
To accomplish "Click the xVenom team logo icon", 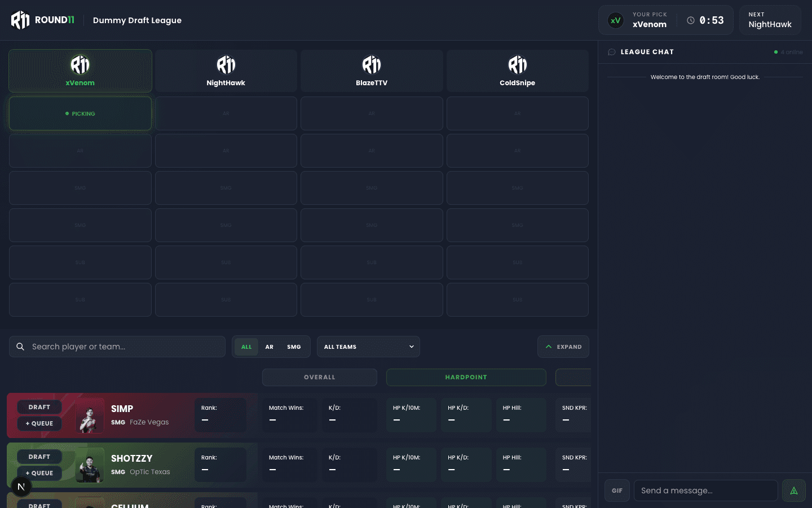I will (80, 65).
